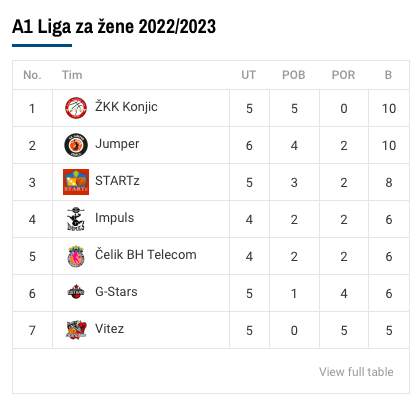Open the Vitez team name link

pyautogui.click(x=109, y=329)
